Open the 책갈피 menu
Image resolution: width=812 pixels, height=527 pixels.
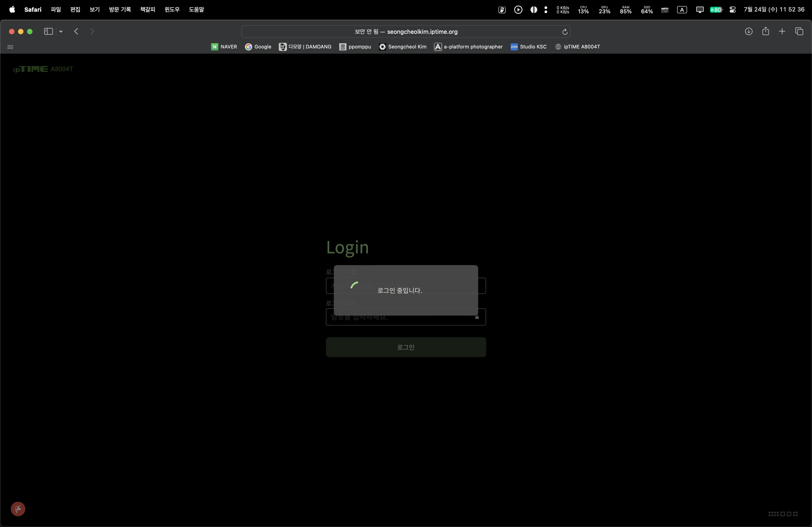(147, 9)
